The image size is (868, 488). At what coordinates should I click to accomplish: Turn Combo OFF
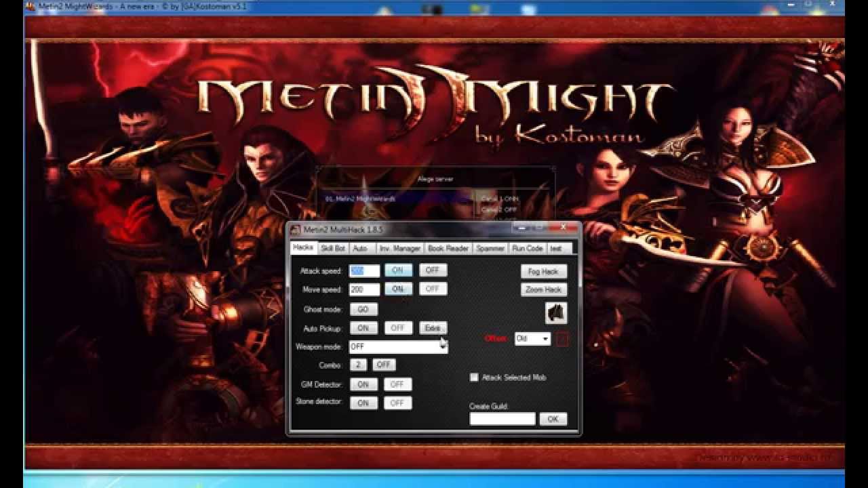pyautogui.click(x=384, y=365)
